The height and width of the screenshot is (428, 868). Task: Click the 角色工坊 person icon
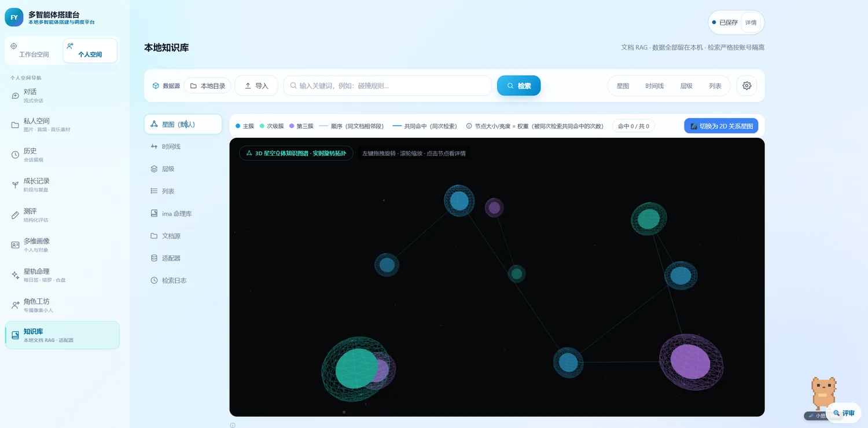[x=15, y=305]
